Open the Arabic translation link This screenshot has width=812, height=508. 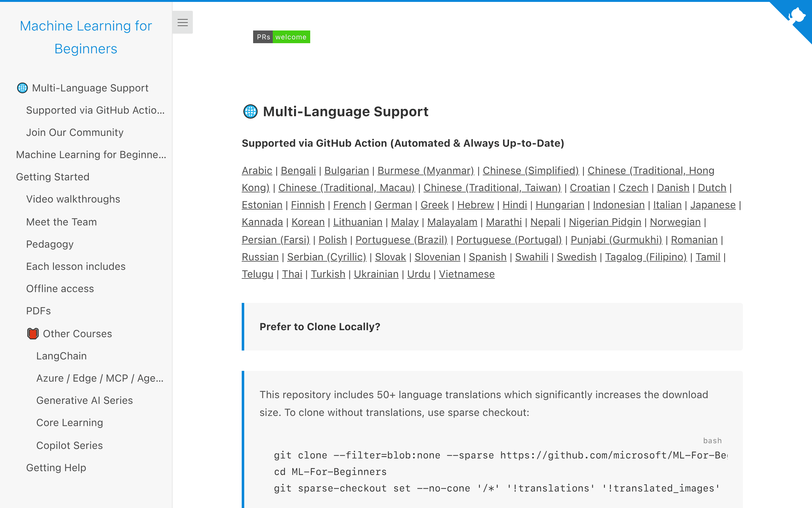tap(257, 170)
